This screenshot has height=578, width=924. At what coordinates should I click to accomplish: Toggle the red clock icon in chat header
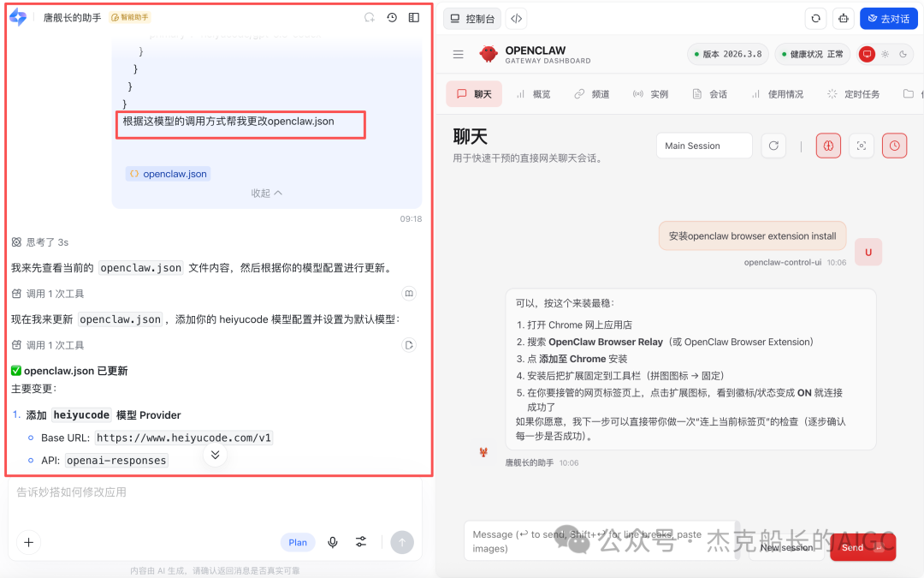pyautogui.click(x=895, y=146)
